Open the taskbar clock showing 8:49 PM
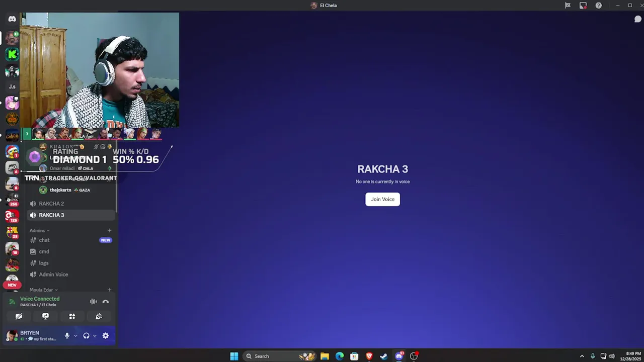644x362 pixels. click(x=630, y=356)
